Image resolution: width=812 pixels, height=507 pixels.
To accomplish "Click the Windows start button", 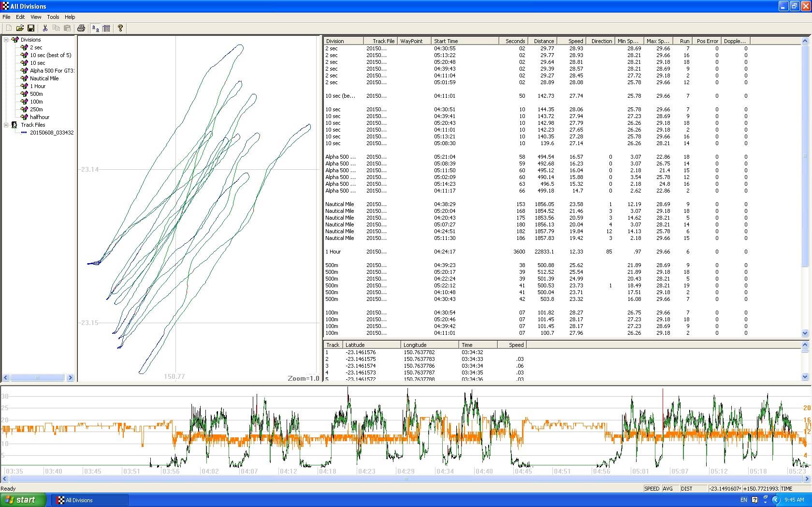I will point(23,500).
